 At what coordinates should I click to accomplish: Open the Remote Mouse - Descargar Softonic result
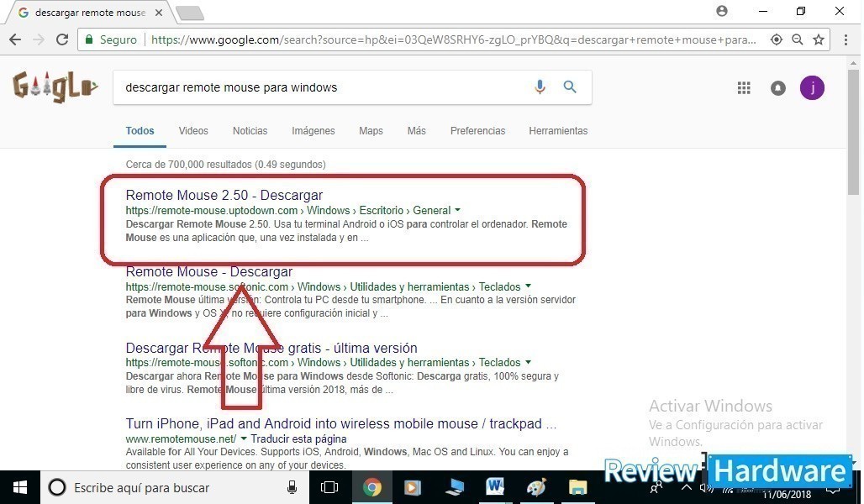tap(208, 271)
